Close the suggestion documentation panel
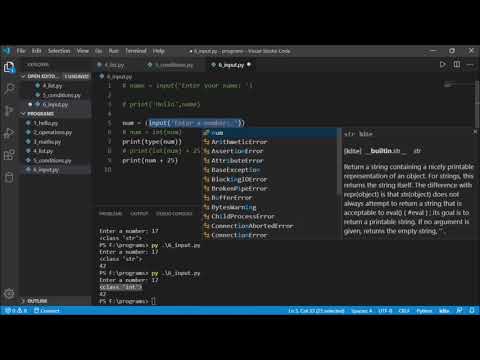The height and width of the screenshot is (360, 480). [x=475, y=133]
